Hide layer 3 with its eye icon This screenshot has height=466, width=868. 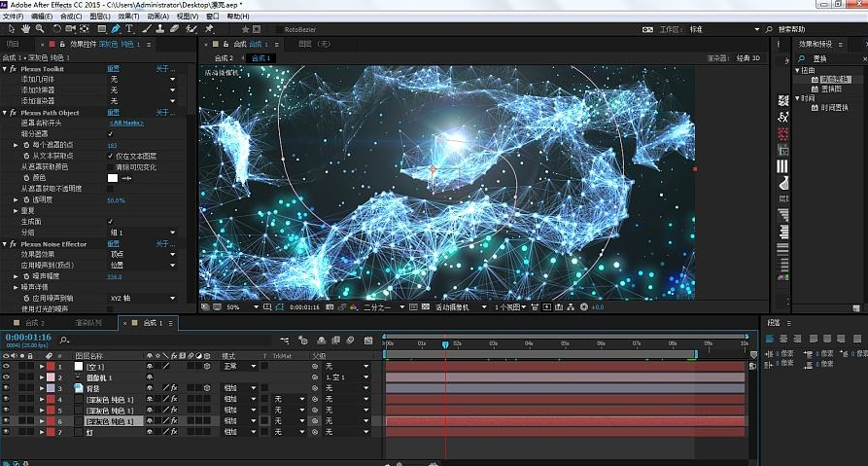coord(6,388)
